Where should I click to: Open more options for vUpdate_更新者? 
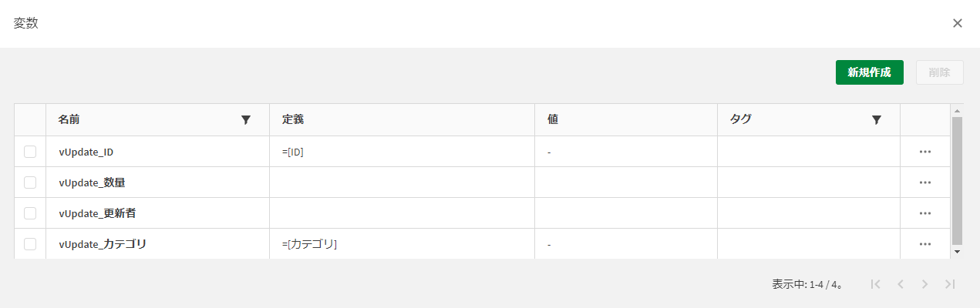point(925,213)
